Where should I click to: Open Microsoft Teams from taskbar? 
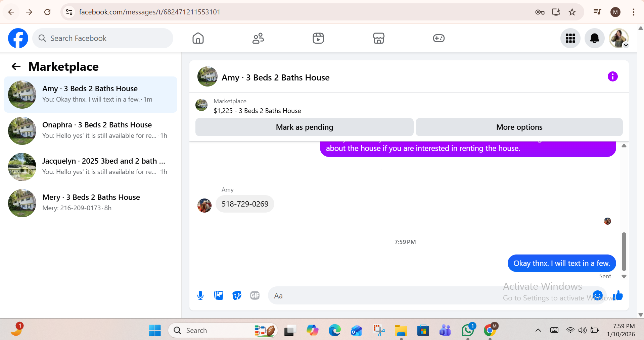click(x=445, y=330)
